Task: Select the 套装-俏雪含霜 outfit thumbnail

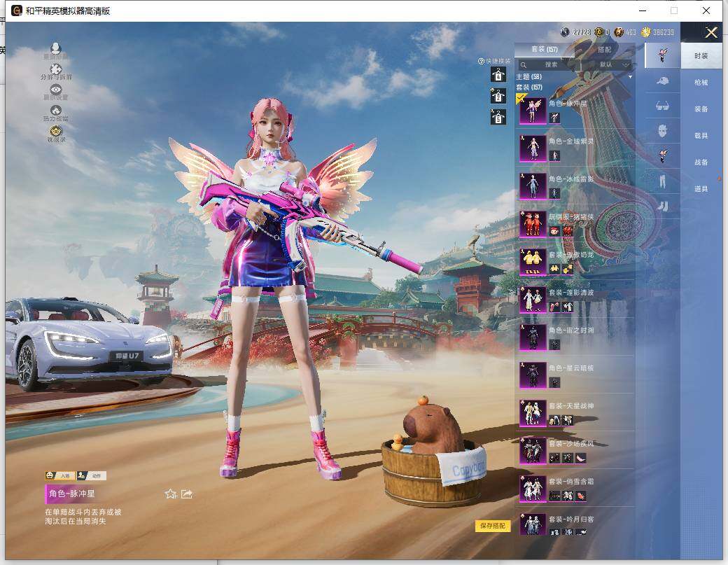Action: pos(533,489)
